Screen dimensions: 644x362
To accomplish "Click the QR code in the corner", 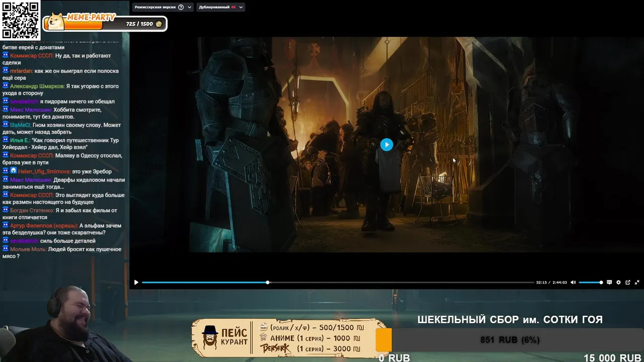I will pos(20,20).
